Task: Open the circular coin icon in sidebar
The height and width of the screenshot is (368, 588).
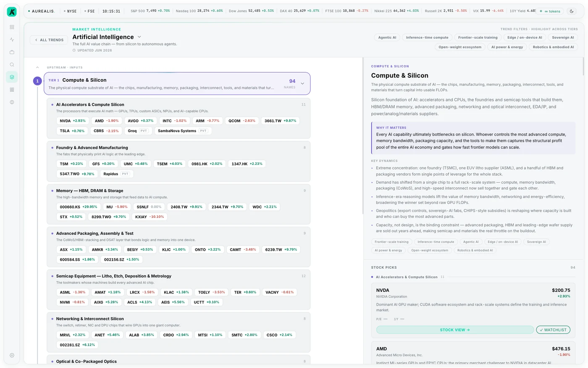Action: tap(12, 102)
